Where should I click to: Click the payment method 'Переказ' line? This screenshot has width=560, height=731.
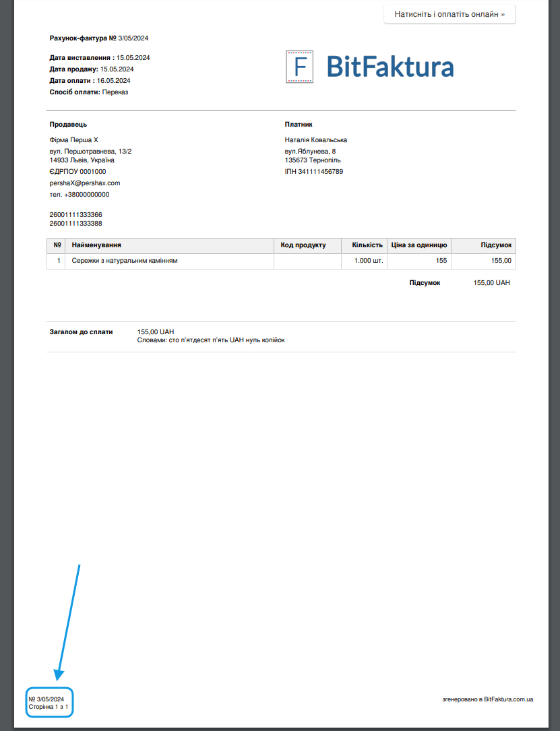(89, 92)
